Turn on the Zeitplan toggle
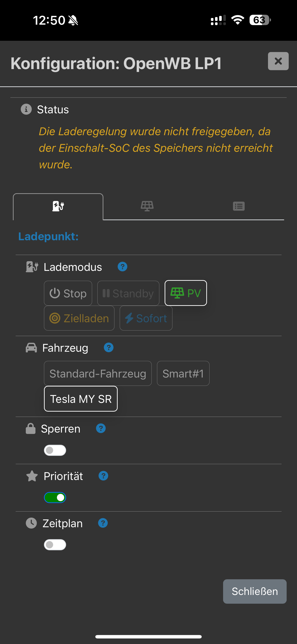 (55, 545)
